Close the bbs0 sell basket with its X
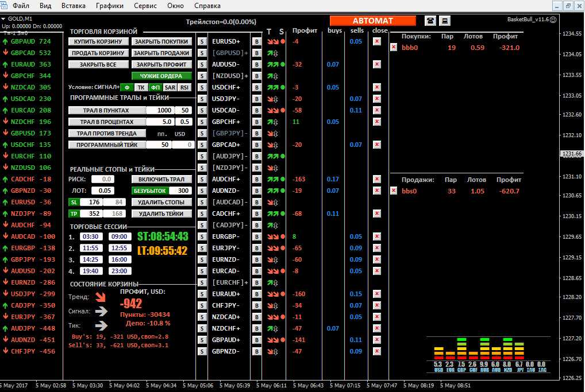Screen dimensions: 585x392 394,191
